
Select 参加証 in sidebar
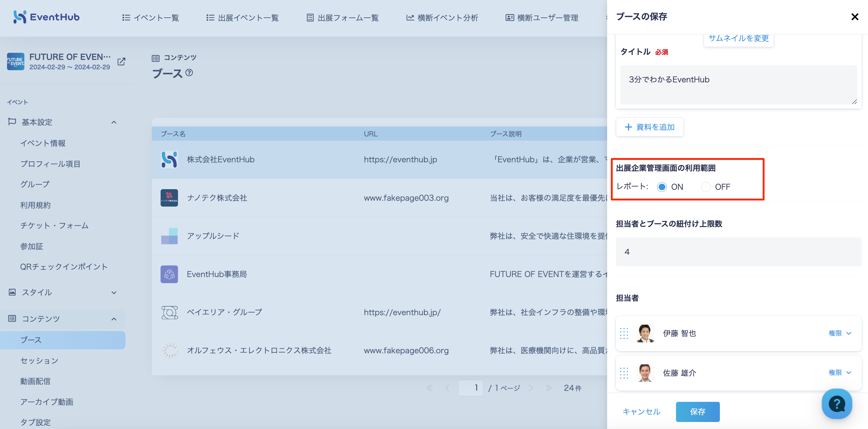[x=32, y=246]
